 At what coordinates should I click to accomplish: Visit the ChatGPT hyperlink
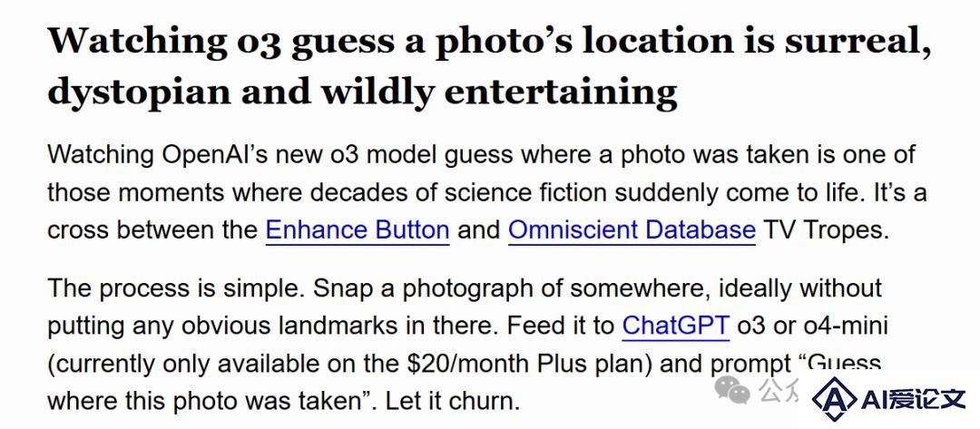point(676,326)
